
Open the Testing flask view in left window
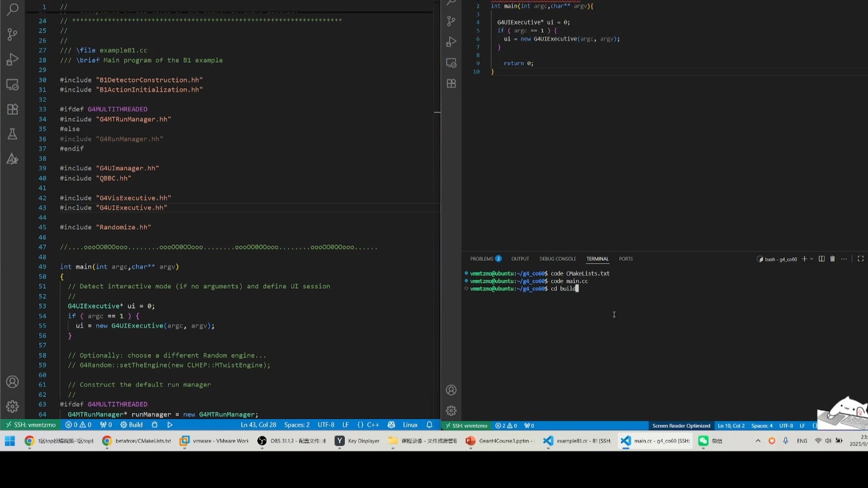tap(12, 134)
